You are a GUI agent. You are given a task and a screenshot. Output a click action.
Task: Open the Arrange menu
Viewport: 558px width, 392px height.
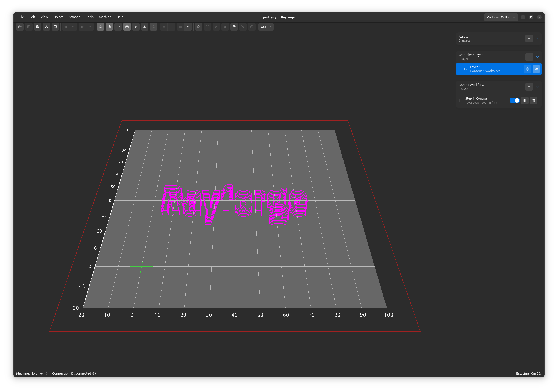point(74,17)
